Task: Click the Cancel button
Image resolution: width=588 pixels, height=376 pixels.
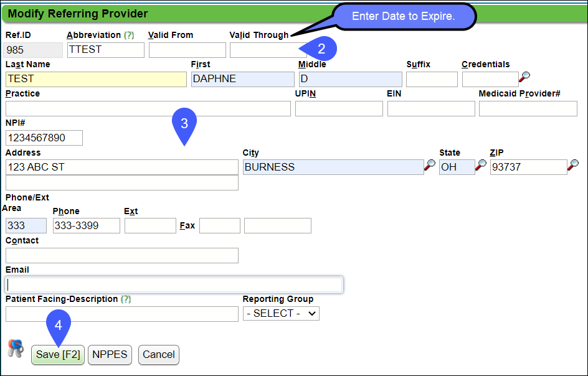Action: [x=158, y=354]
